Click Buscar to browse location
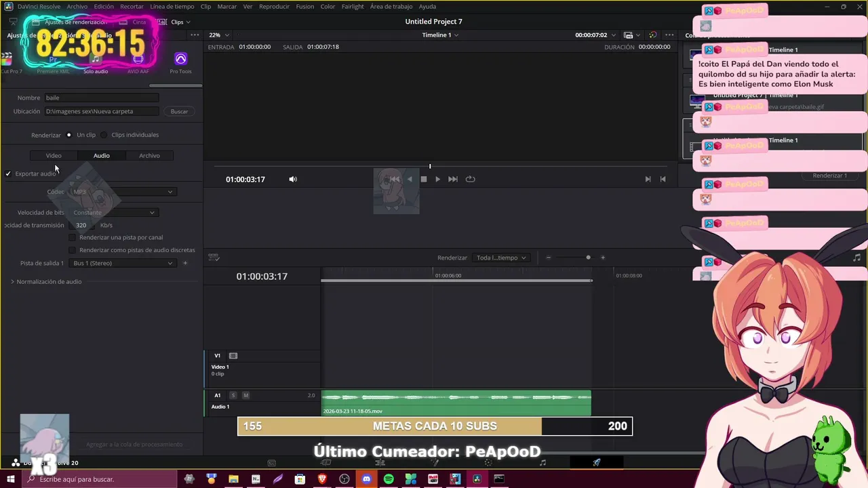 click(x=179, y=111)
